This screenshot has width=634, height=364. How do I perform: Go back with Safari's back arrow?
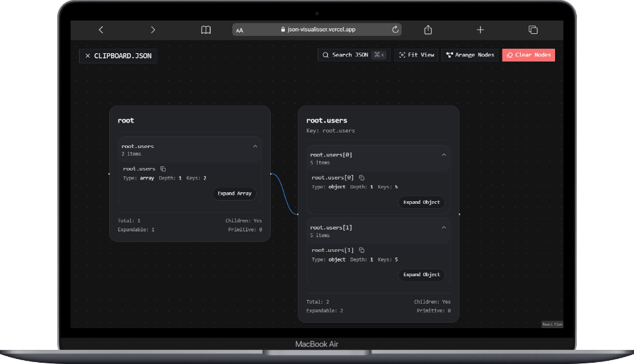(x=101, y=30)
